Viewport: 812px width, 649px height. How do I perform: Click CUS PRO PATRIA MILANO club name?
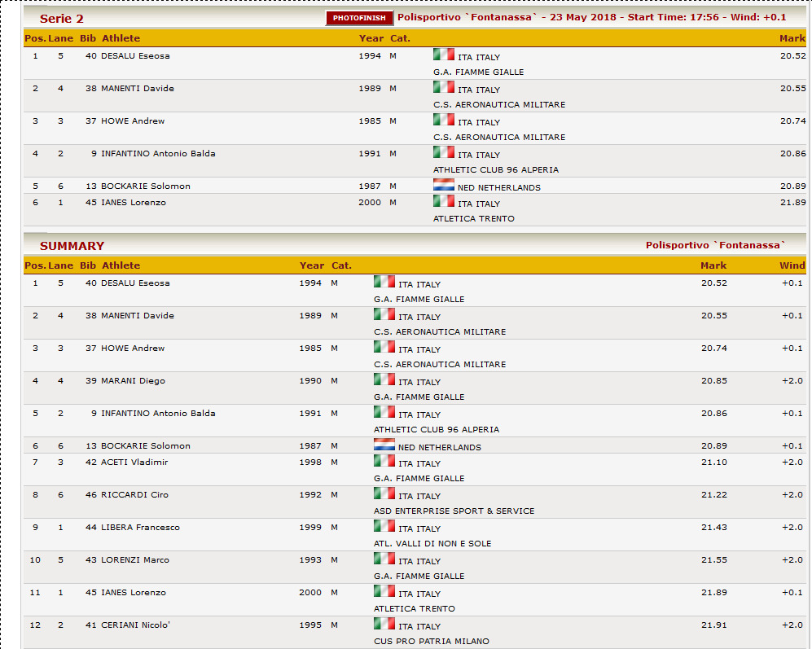(431, 642)
